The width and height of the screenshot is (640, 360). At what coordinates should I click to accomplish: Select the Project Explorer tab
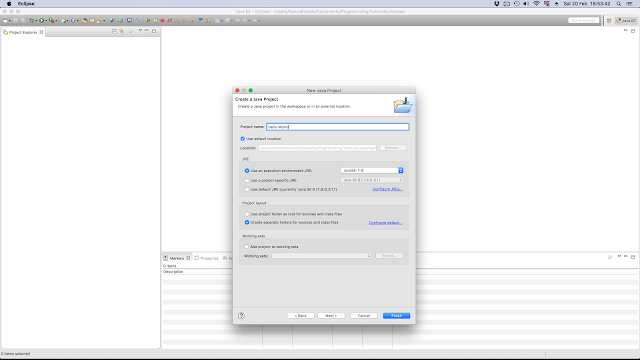23,32
